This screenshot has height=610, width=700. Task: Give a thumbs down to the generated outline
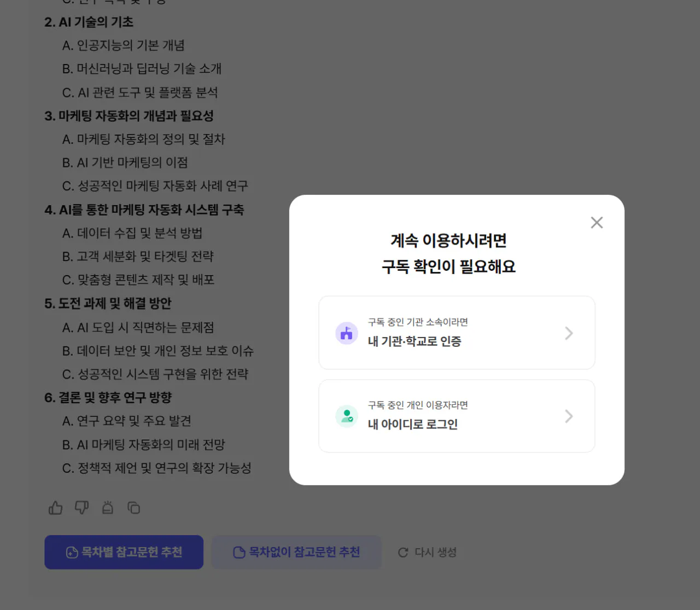pos(81,508)
